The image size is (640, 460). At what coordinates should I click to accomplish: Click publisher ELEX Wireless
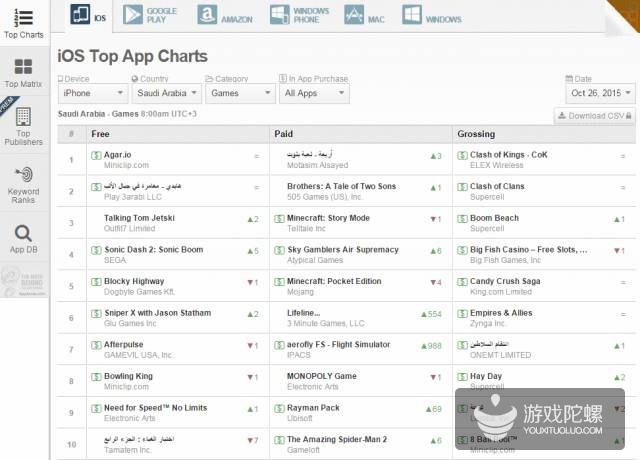click(x=496, y=165)
